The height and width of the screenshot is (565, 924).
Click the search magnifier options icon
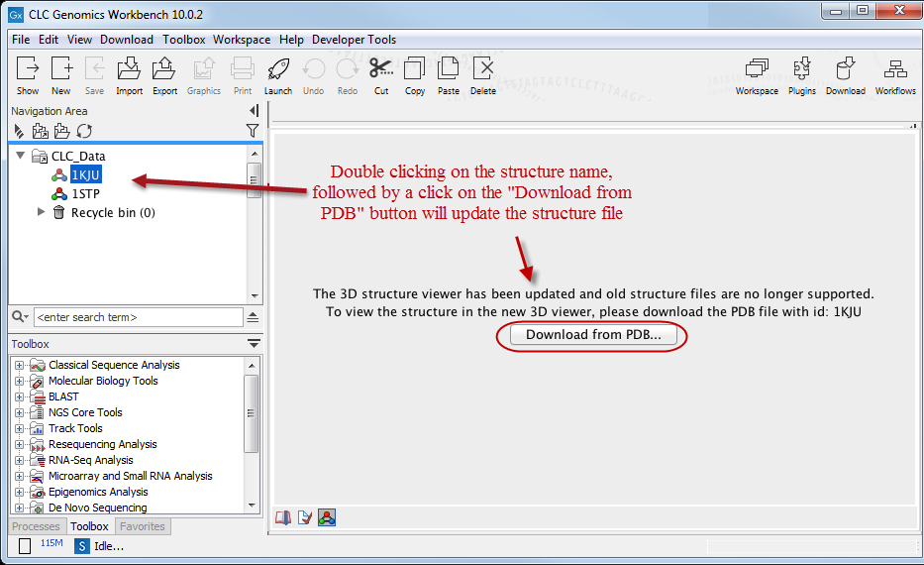(x=20, y=317)
